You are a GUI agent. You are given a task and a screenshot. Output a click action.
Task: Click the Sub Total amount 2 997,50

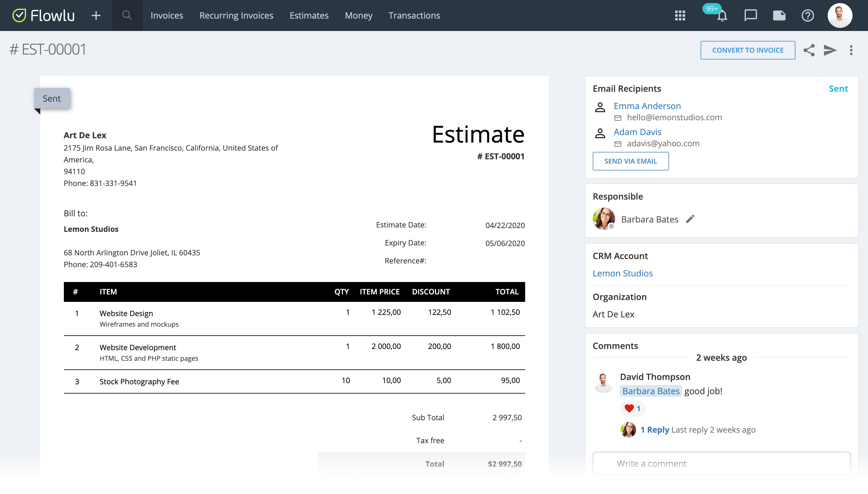tap(507, 417)
